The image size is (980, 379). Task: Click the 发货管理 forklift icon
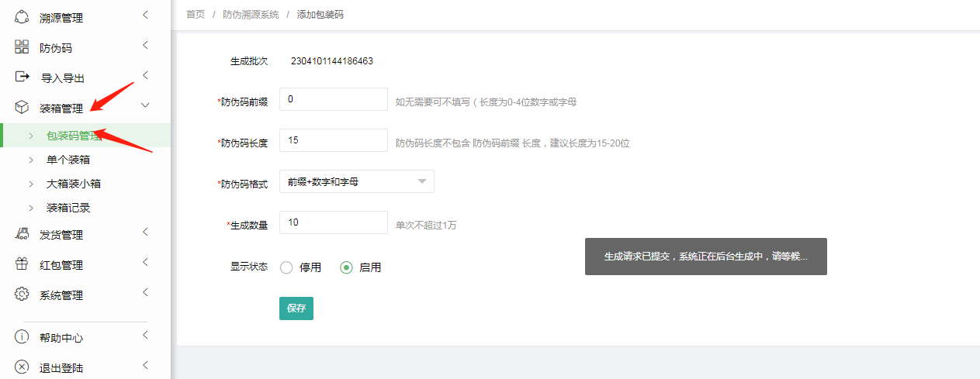22,234
